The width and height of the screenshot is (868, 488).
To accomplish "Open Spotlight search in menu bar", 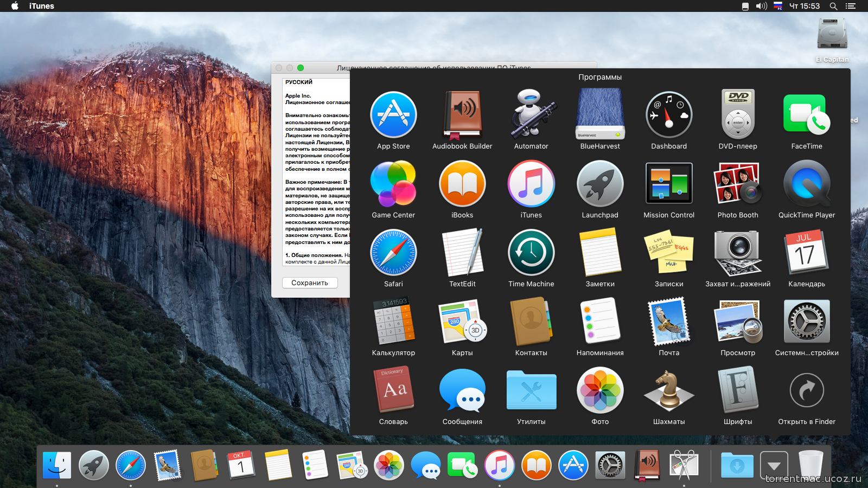I will click(833, 6).
